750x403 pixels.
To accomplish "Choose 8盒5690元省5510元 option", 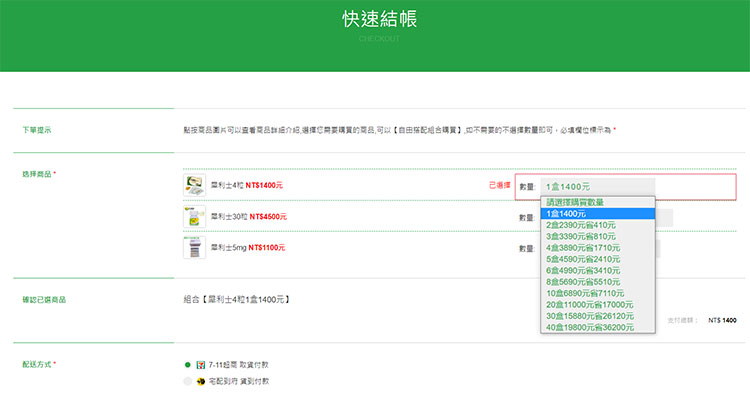I will (x=598, y=282).
